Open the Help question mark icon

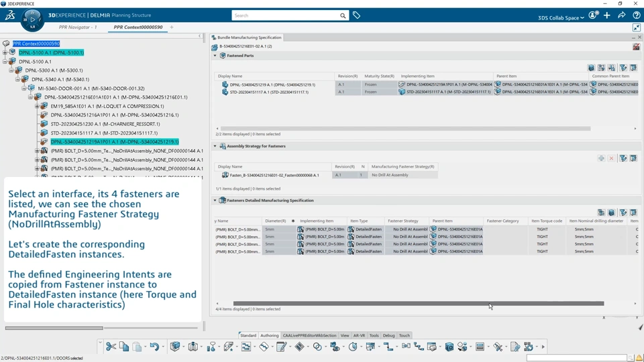point(636,15)
